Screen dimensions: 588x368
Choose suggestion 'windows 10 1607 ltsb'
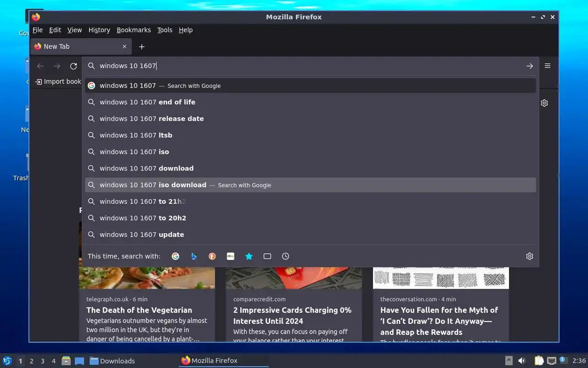pos(311,135)
